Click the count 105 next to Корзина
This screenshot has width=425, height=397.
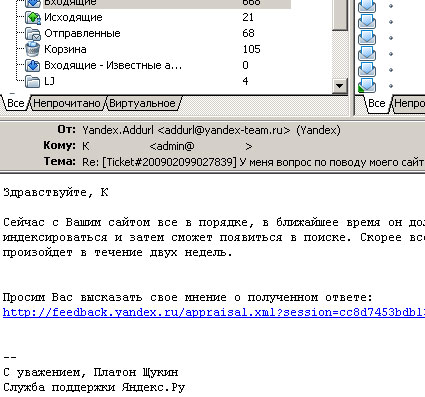coord(251,49)
